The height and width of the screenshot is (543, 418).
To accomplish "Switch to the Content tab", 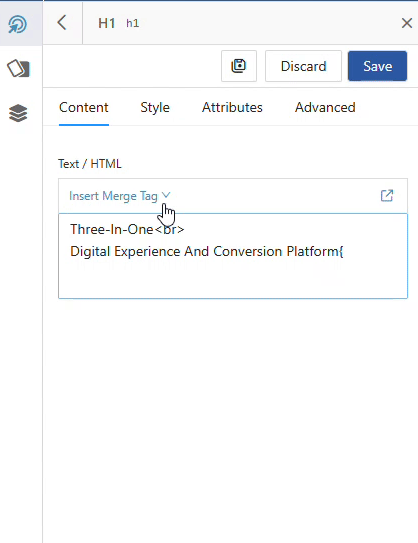I will coord(84,107).
